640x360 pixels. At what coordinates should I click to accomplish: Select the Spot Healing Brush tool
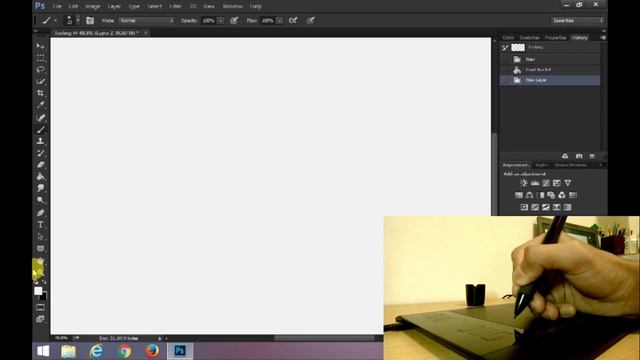point(40,118)
